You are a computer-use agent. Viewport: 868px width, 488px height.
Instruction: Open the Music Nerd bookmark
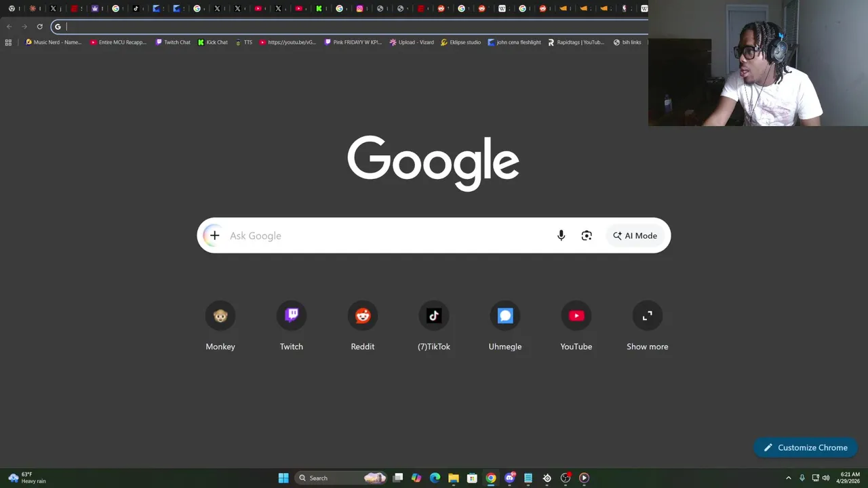[53, 42]
